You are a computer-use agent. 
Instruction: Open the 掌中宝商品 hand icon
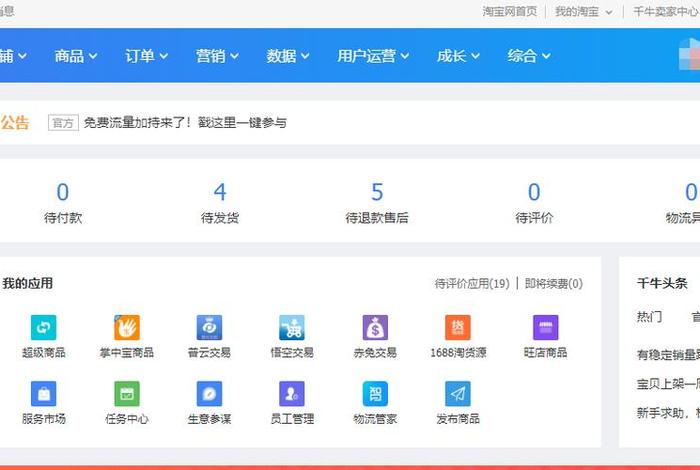127,328
